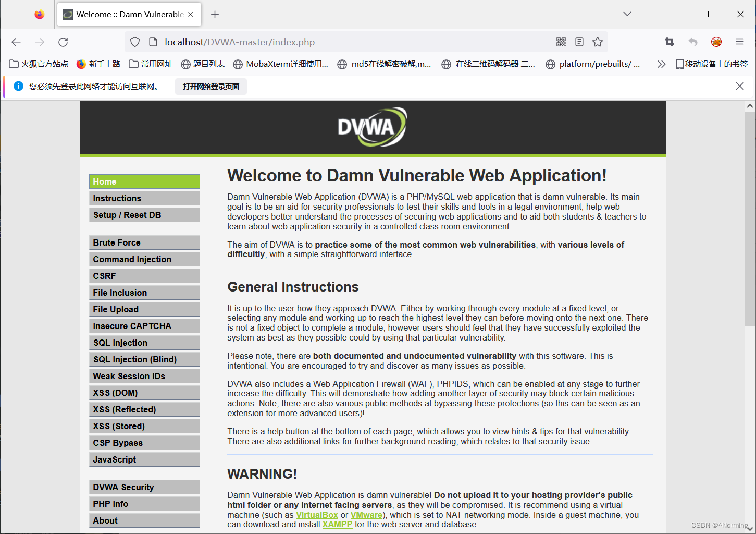
Task: Click 打开网络登录页面 button
Action: point(211,87)
